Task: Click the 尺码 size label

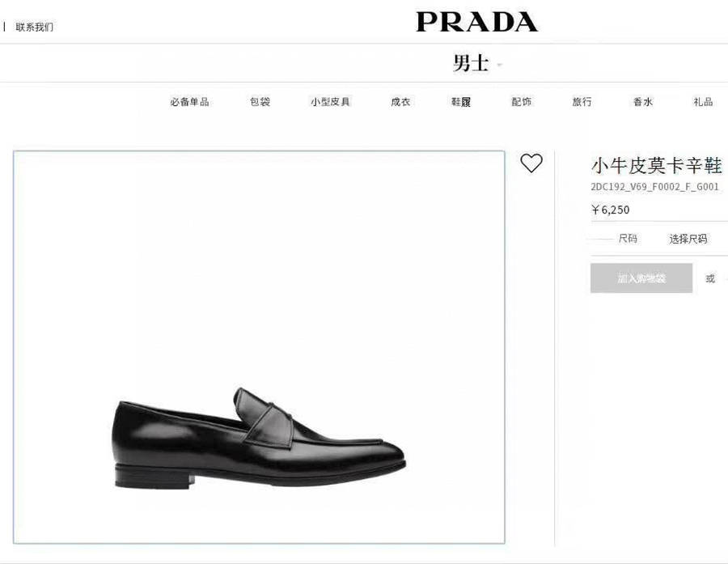Action: [x=628, y=239]
